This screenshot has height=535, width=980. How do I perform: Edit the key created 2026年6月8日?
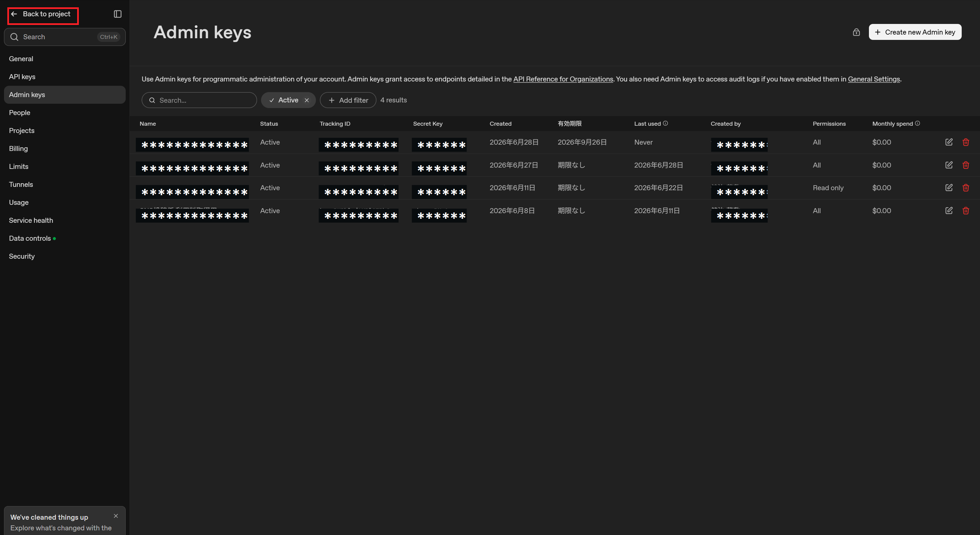pyautogui.click(x=949, y=210)
